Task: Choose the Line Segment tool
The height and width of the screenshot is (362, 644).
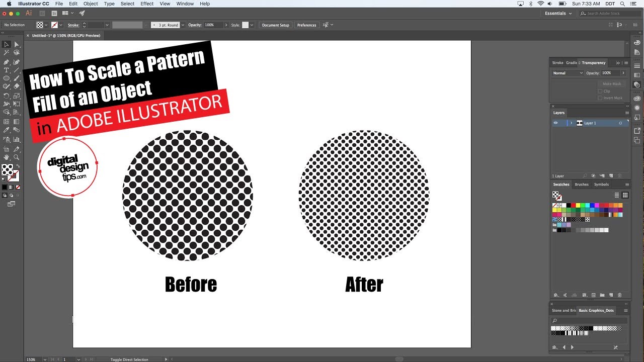Action: tap(16, 70)
